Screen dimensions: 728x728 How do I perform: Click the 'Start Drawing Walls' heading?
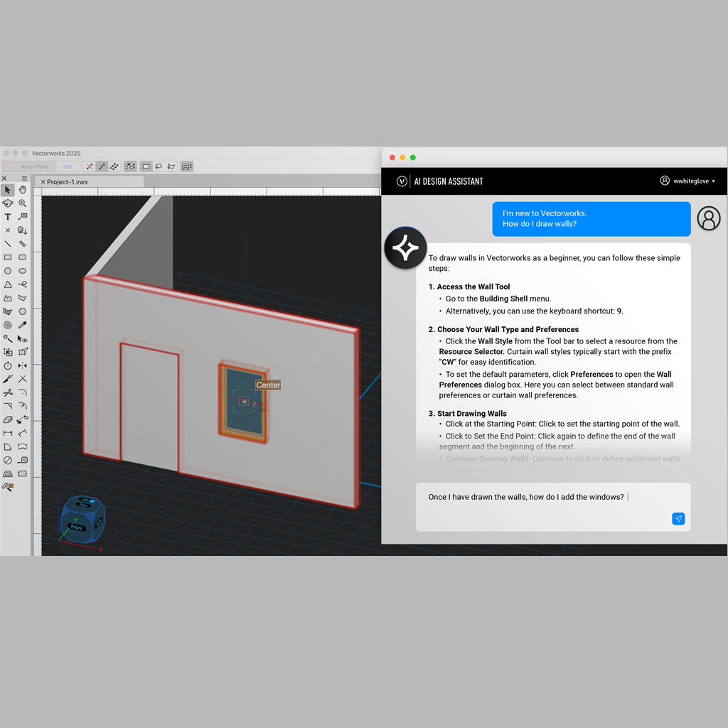[x=467, y=414]
